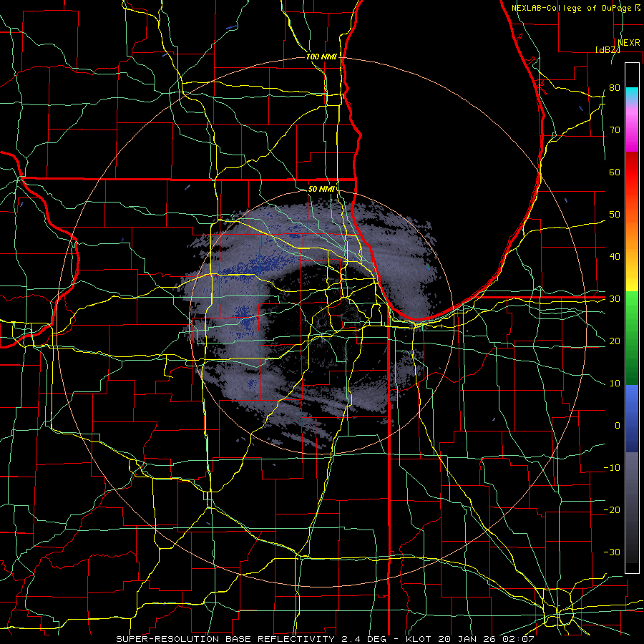
Task: Click the "50 NMI" range ring label
Action: pyautogui.click(x=321, y=190)
